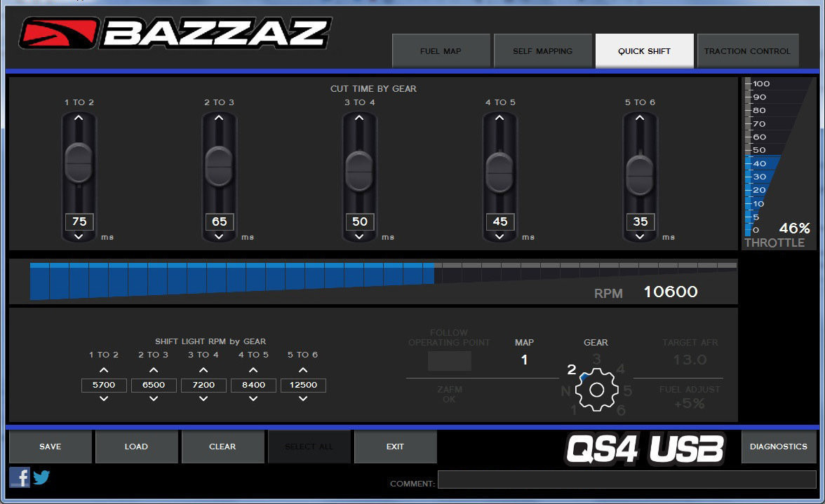Grab the 3 to 4 cut time slider knob
Screen dimensions: 825x504
(359, 171)
